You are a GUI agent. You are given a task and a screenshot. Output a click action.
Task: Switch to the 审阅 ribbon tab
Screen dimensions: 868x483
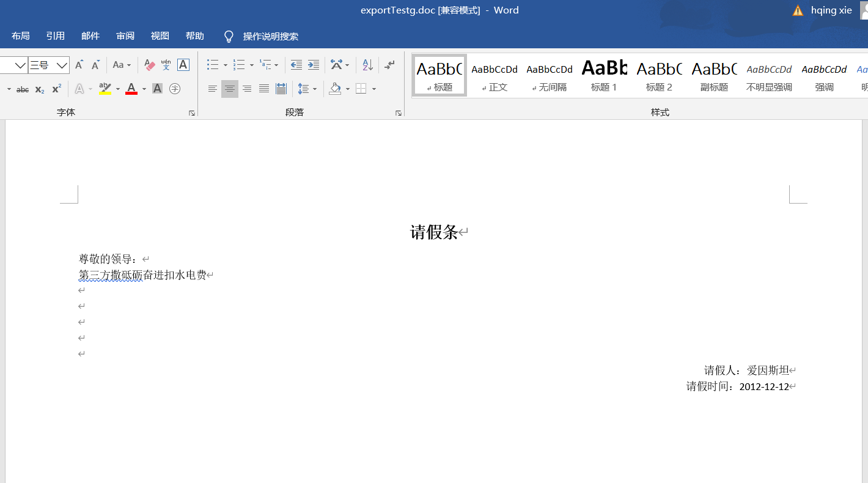tap(125, 35)
